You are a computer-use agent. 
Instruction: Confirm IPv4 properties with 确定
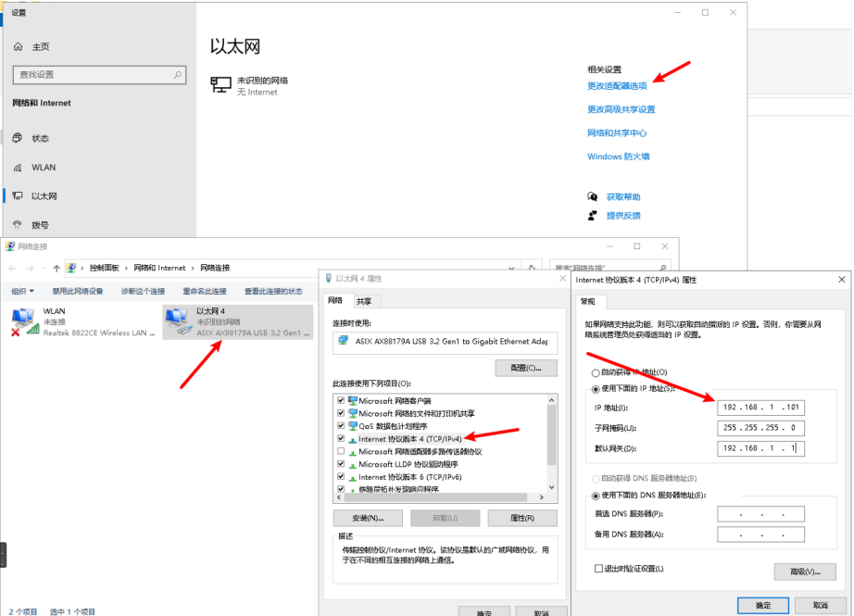coord(763,605)
